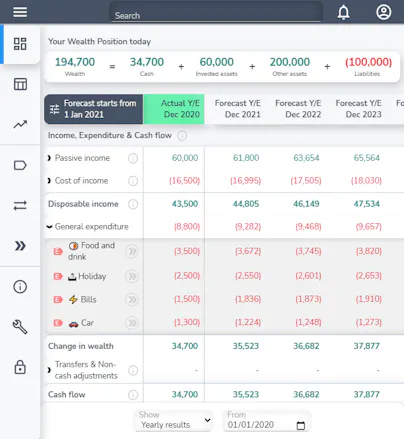Click into the Search field
This screenshot has width=404, height=439.
coord(216,12)
